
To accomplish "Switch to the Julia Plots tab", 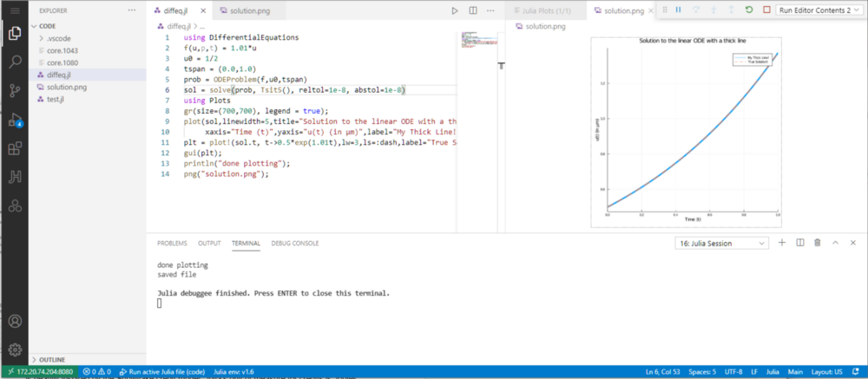I will [x=545, y=11].
